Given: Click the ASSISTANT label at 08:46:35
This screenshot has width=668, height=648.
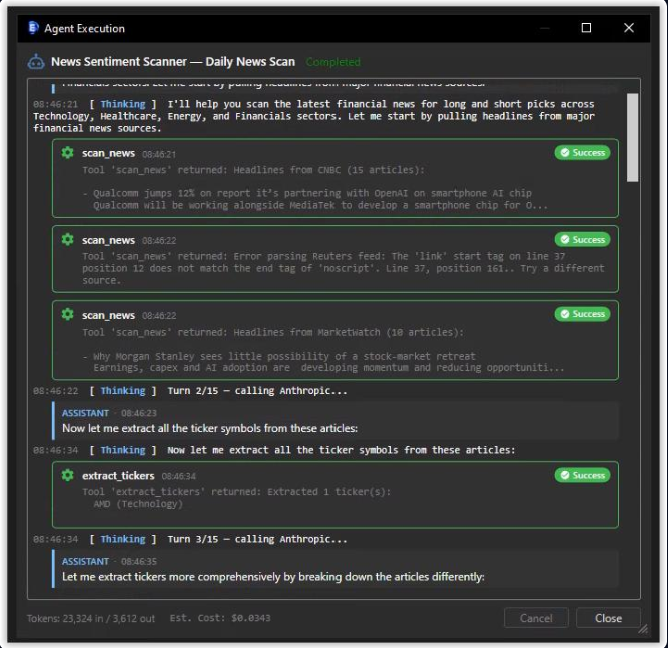Looking at the screenshot, I should (x=85, y=562).
